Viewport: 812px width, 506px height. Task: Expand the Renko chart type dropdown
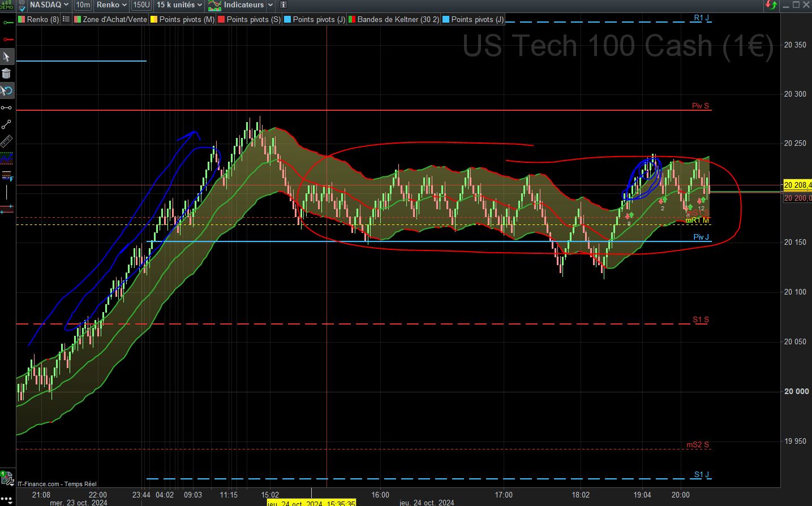111,5
